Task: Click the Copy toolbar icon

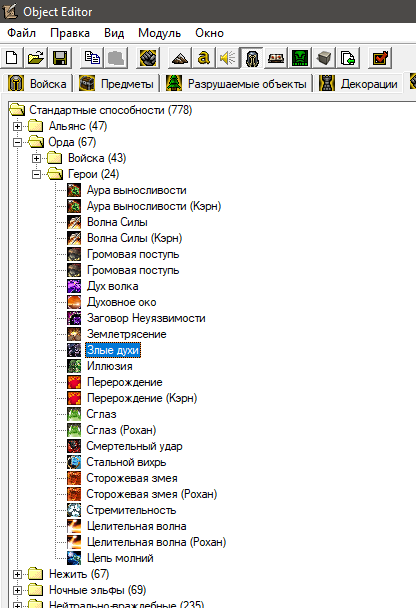Action: (x=92, y=58)
